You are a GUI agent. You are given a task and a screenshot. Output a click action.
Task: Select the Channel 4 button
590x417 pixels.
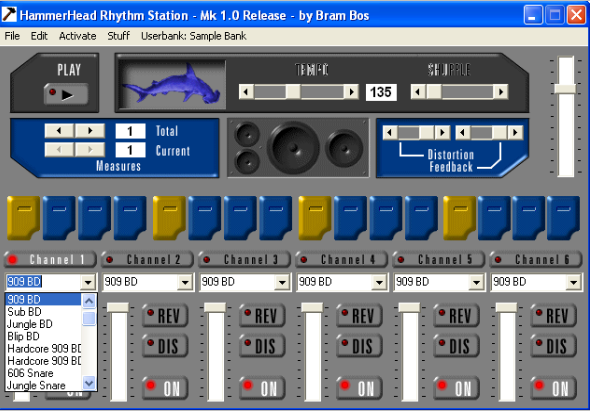tap(341, 259)
